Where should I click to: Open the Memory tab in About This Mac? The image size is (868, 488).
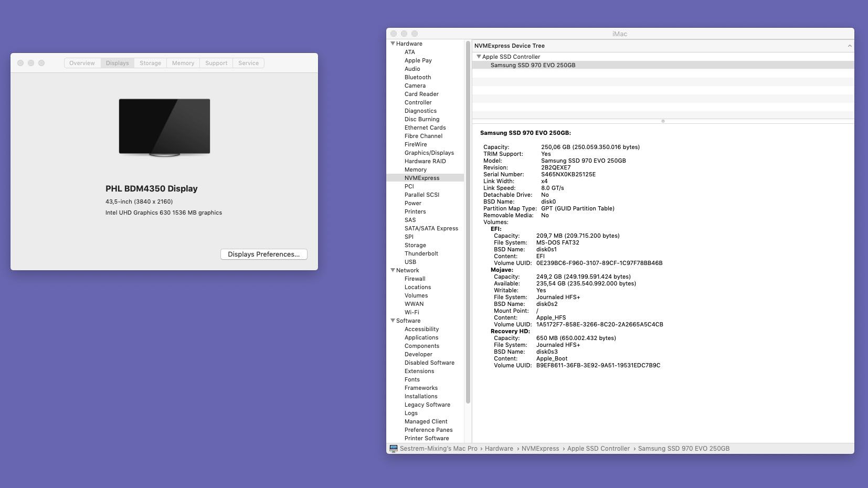pos(183,63)
